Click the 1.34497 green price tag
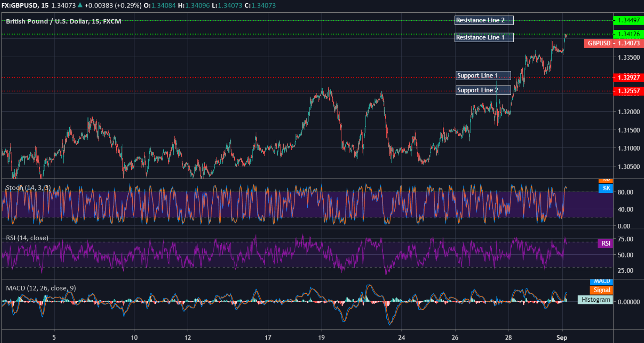Screen dimensions: 644x343 point(628,20)
